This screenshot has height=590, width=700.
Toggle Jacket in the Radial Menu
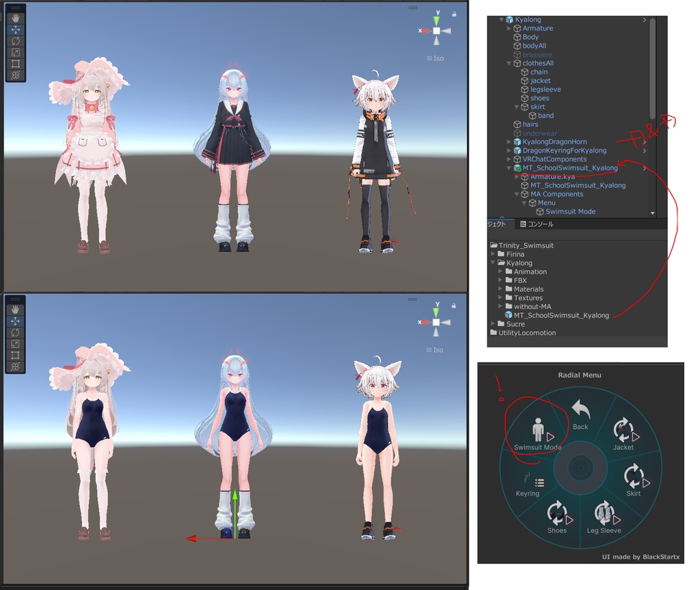pyautogui.click(x=623, y=435)
